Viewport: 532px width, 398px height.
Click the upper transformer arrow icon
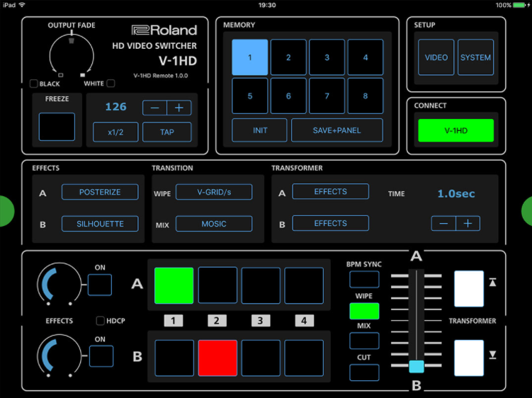492,282
